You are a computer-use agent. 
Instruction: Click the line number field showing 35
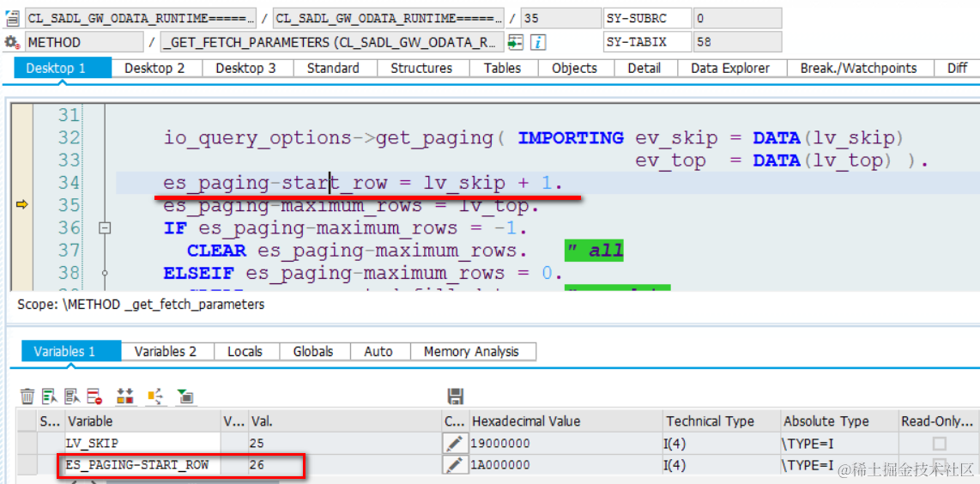pos(560,18)
